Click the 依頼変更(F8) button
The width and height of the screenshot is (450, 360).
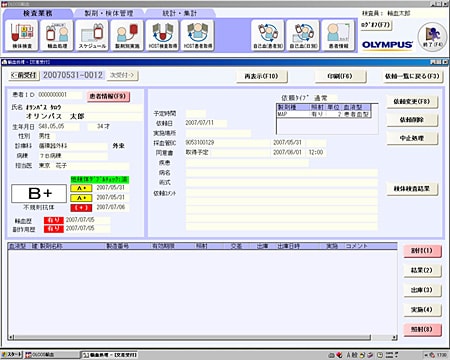coord(412,102)
